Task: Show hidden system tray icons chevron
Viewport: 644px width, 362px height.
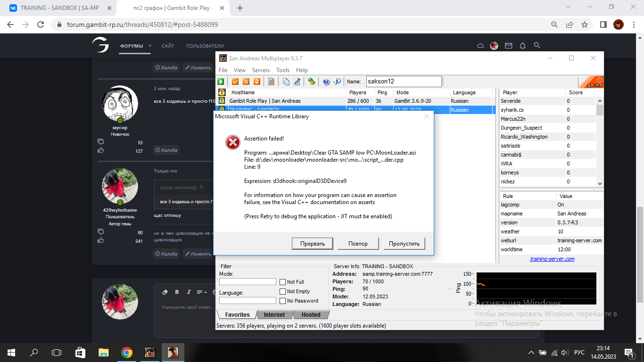Action: coord(531,353)
